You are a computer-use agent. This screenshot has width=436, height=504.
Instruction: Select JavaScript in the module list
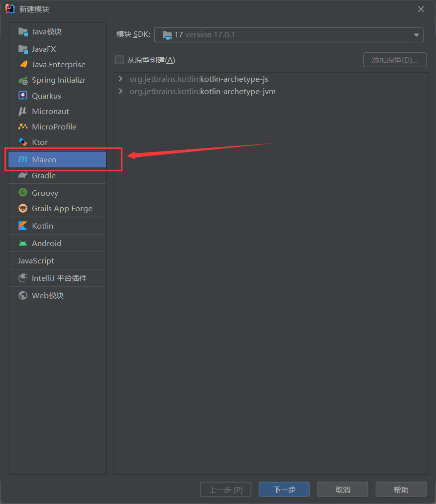[57, 260]
